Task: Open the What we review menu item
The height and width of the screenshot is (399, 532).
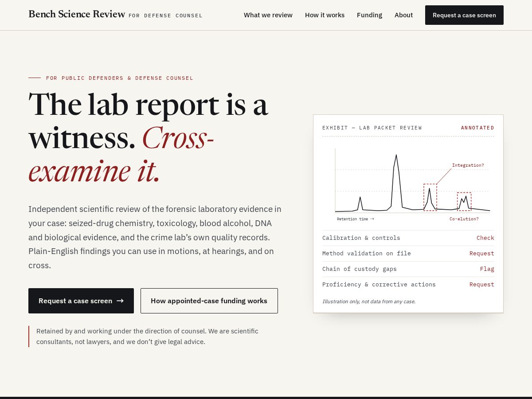Action: click(268, 15)
